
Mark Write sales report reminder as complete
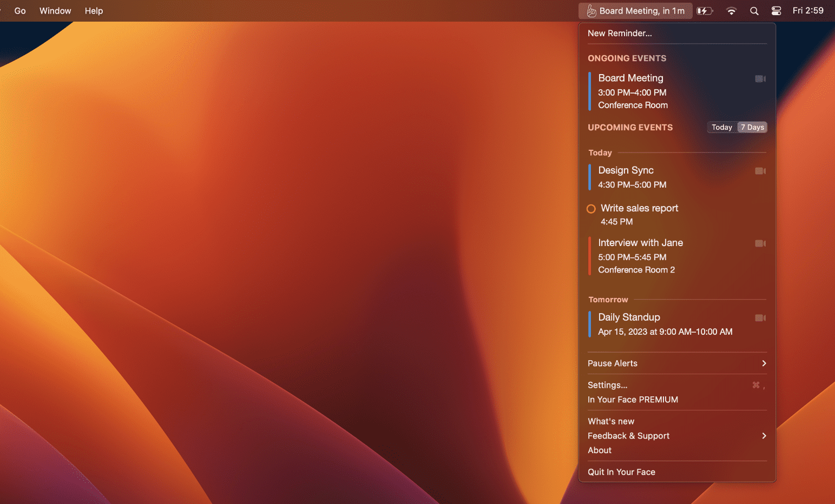(x=591, y=209)
